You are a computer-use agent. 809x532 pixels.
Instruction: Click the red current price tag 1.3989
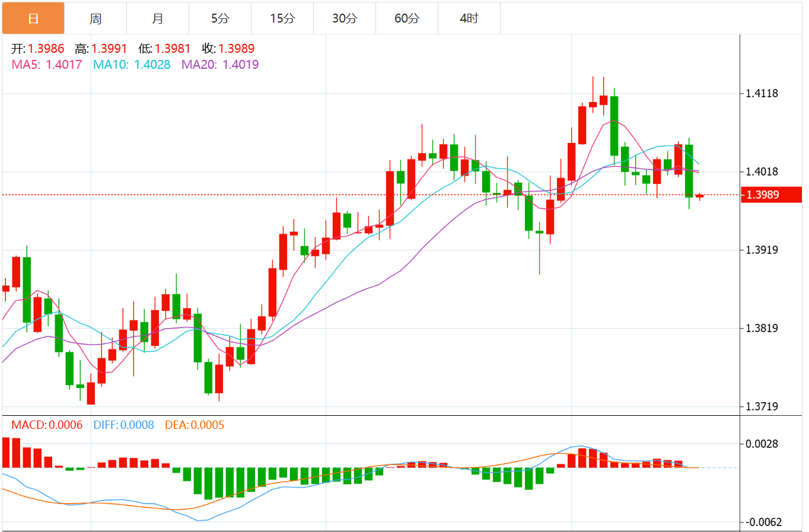771,195
